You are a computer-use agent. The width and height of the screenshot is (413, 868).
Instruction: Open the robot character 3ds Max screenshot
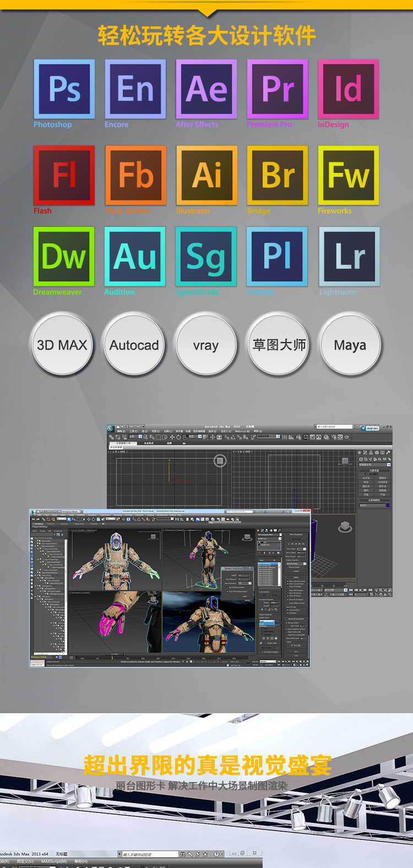pos(170,588)
